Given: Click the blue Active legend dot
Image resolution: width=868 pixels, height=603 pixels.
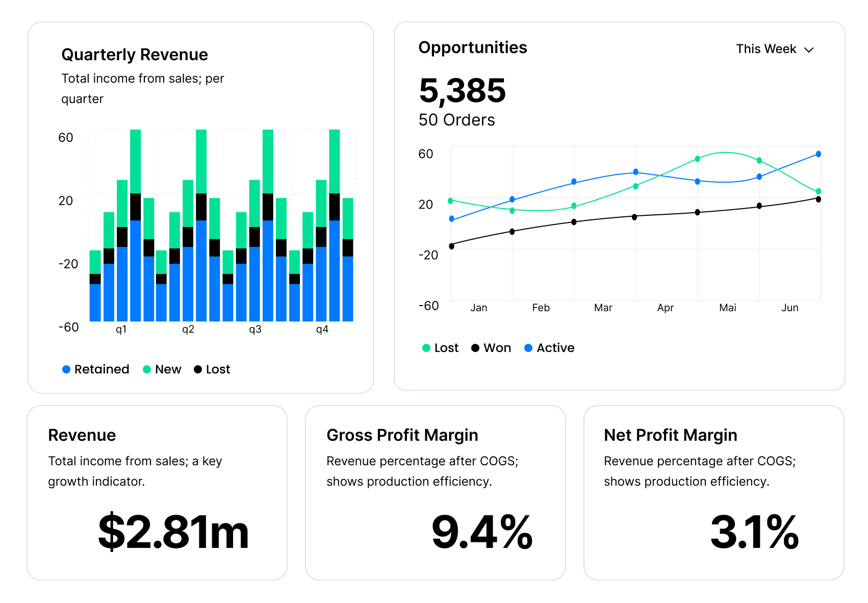Looking at the screenshot, I should point(528,348).
